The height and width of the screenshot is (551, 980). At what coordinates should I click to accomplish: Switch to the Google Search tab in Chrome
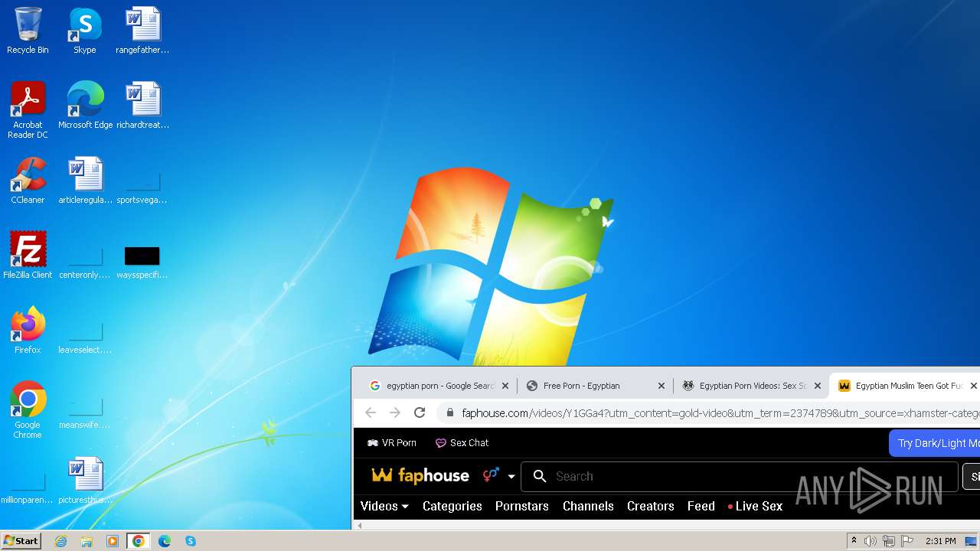pos(439,386)
